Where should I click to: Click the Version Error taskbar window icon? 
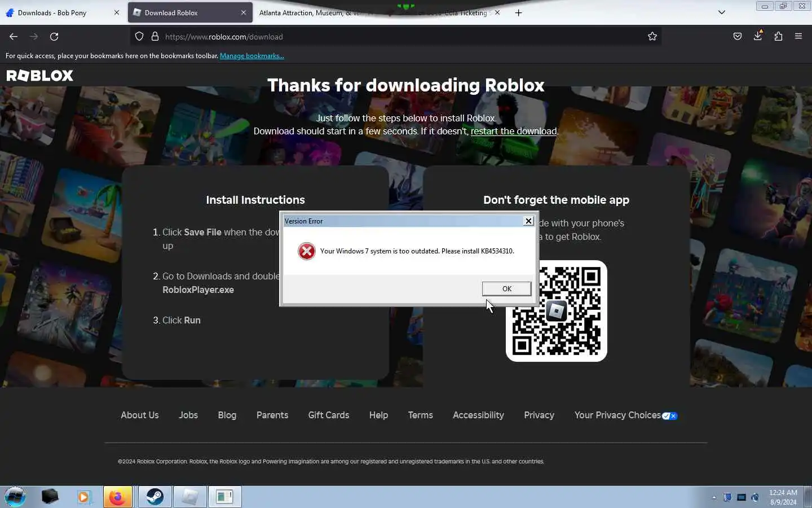[224, 497]
